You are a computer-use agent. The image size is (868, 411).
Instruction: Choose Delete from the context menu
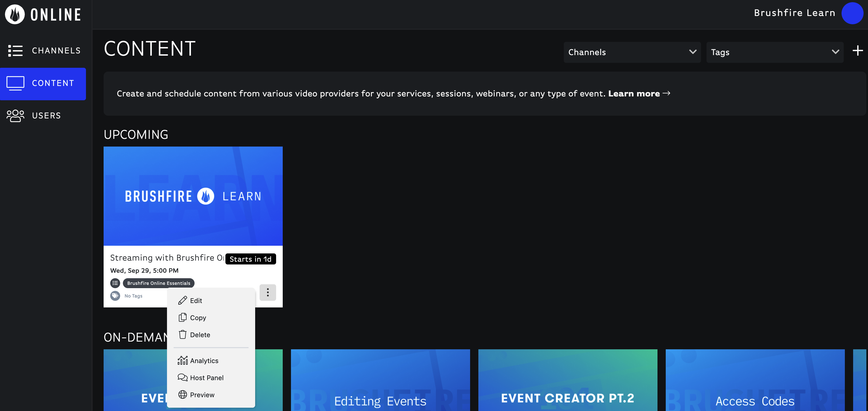coord(211,335)
